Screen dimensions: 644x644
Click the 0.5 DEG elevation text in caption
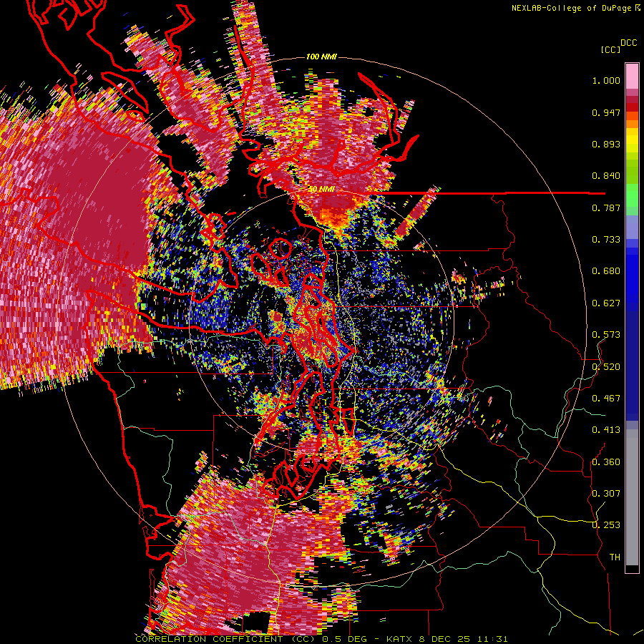tap(345, 639)
